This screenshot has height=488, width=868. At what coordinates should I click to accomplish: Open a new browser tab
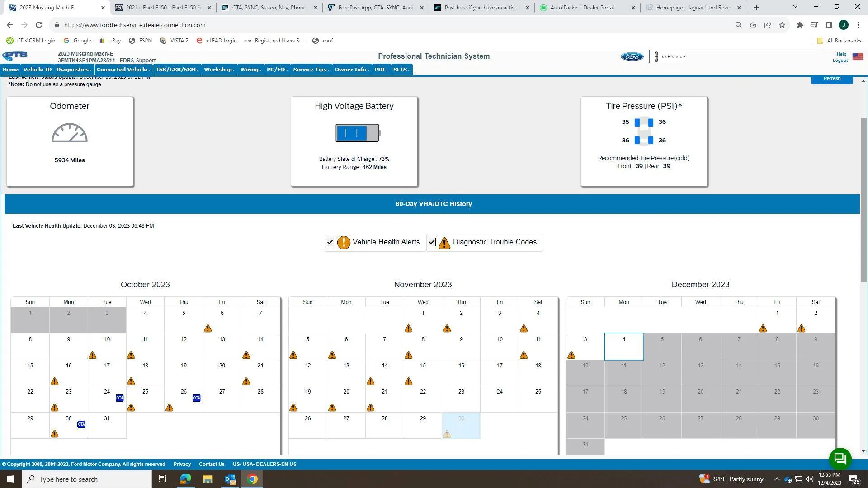pos(756,8)
